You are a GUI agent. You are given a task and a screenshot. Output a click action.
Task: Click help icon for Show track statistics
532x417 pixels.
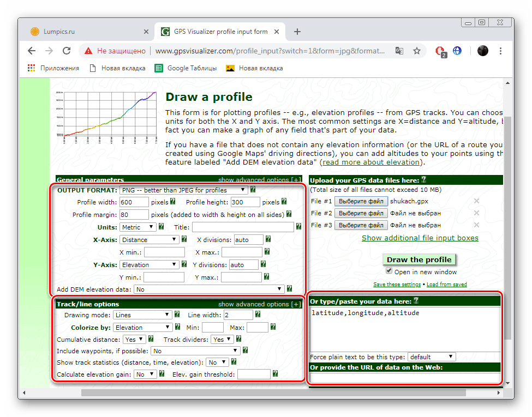[x=234, y=362]
